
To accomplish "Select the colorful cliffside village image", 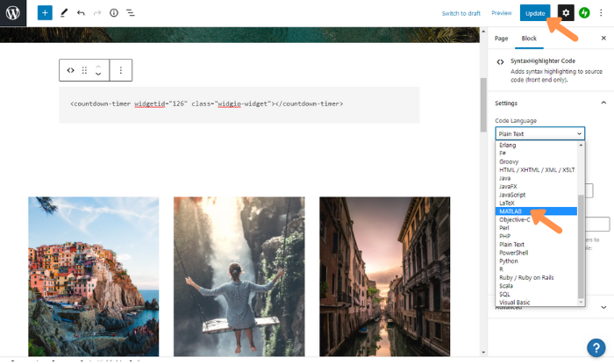I will (x=94, y=276).
